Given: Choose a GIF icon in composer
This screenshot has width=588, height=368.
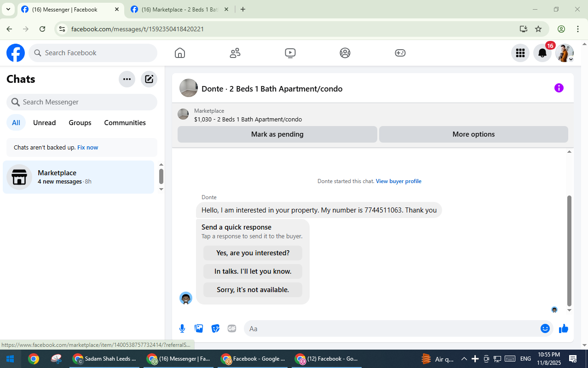Looking at the screenshot, I should [232, 328].
